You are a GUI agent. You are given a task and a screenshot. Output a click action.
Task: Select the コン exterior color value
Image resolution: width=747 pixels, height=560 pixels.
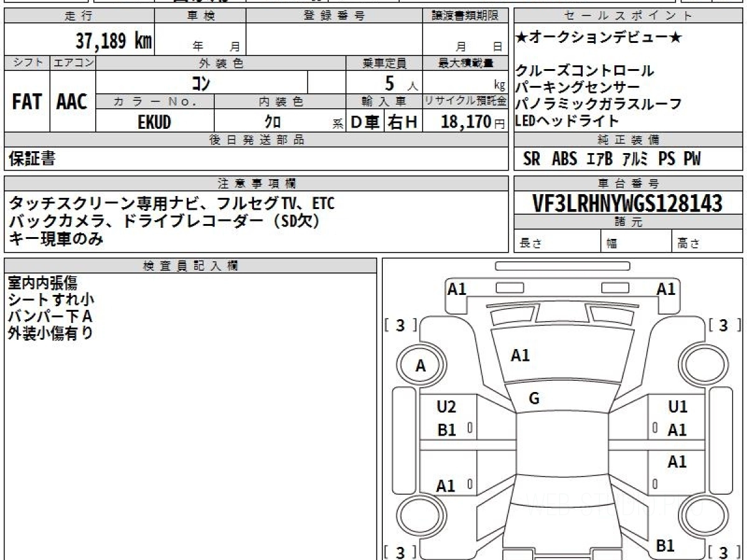tap(201, 82)
